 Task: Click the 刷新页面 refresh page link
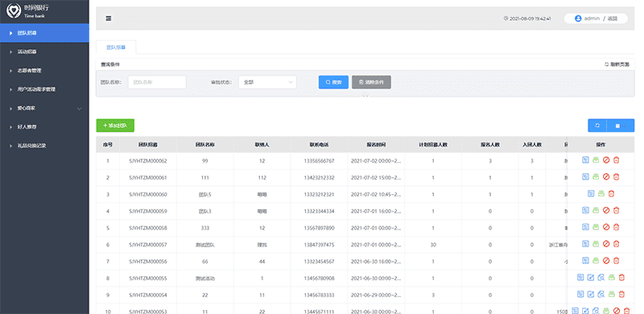click(x=617, y=64)
